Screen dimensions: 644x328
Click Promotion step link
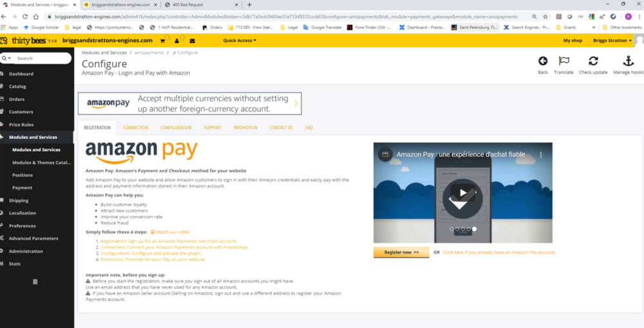tap(153, 260)
